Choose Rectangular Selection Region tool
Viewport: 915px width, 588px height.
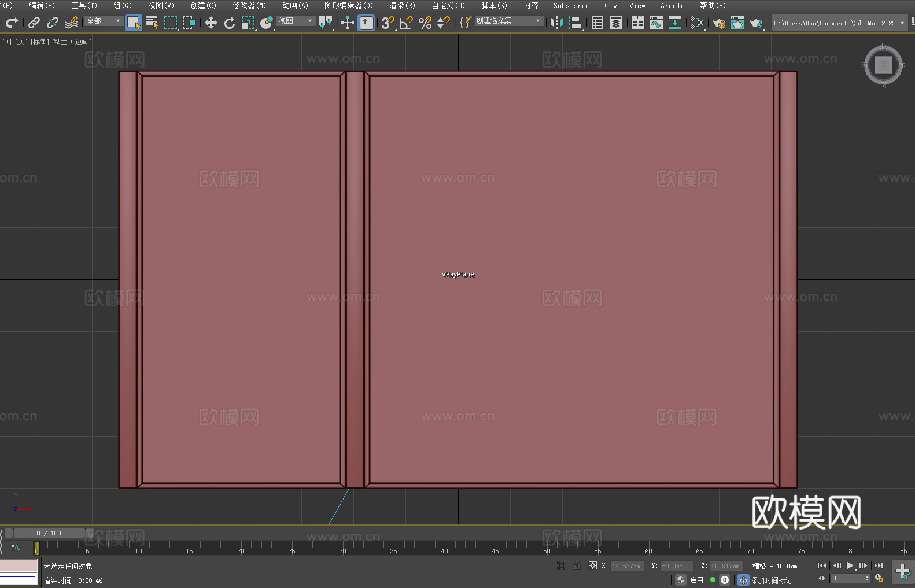pos(171,23)
